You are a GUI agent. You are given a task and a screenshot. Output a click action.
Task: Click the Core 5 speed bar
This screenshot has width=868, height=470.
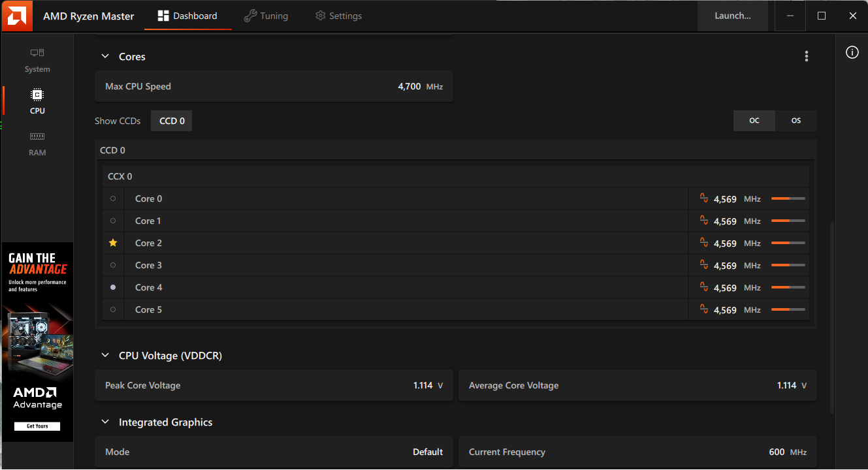point(788,309)
